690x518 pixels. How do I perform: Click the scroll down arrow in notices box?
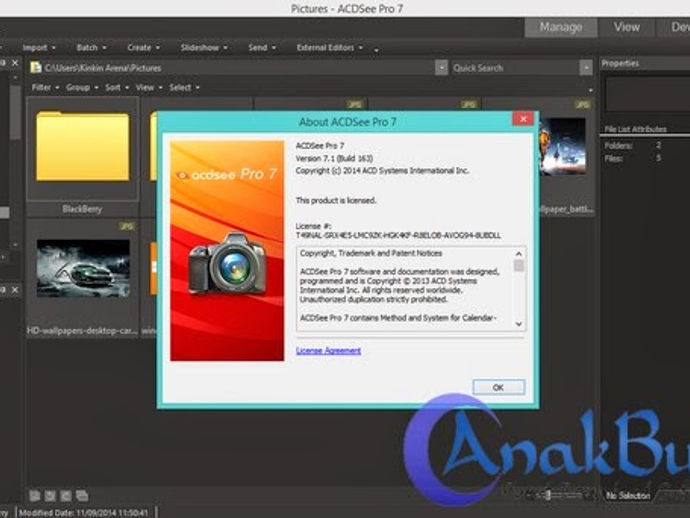click(x=519, y=324)
